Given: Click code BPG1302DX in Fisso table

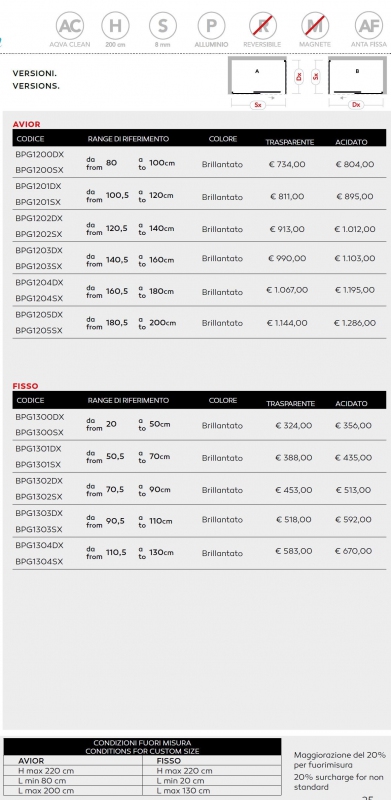Looking at the screenshot, I should [39, 481].
